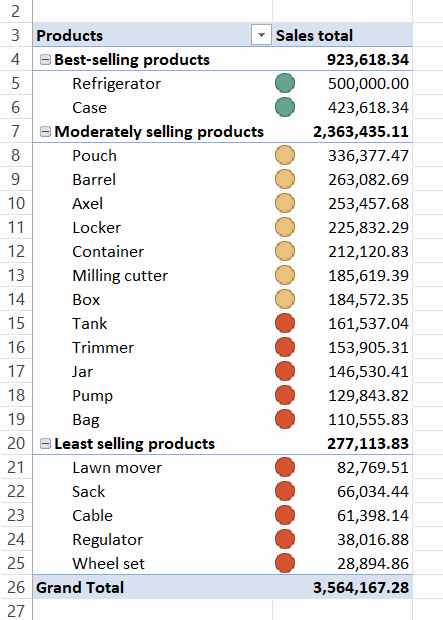Select the Milling cutter cell

click(152, 276)
